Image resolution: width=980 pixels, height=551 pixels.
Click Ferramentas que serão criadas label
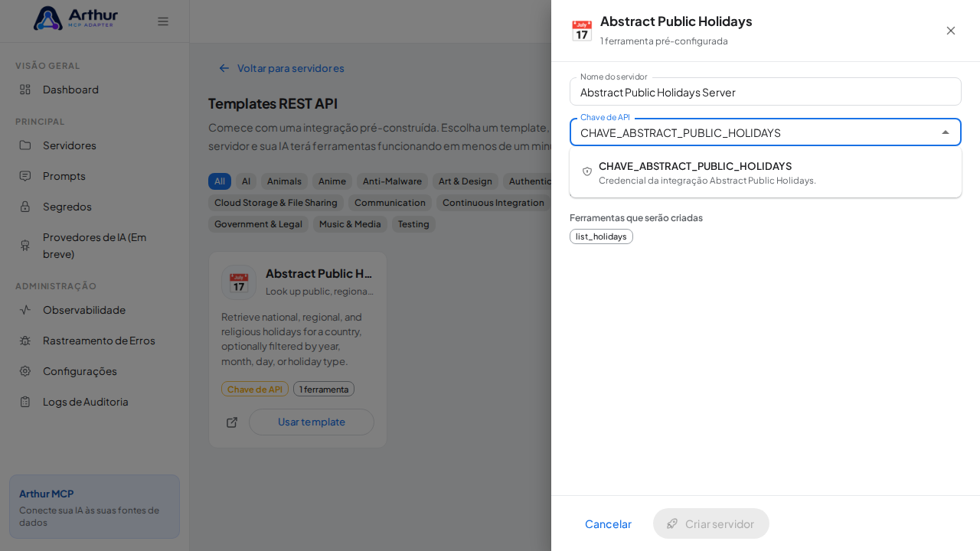pos(636,217)
